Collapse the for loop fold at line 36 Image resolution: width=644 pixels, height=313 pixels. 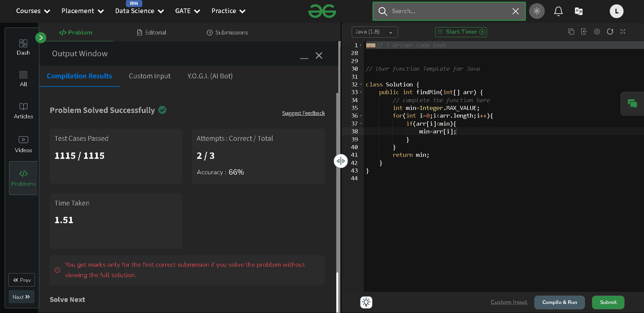362,116
